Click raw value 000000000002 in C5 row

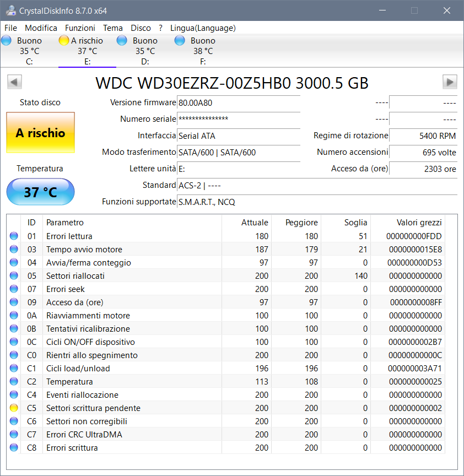416,408
